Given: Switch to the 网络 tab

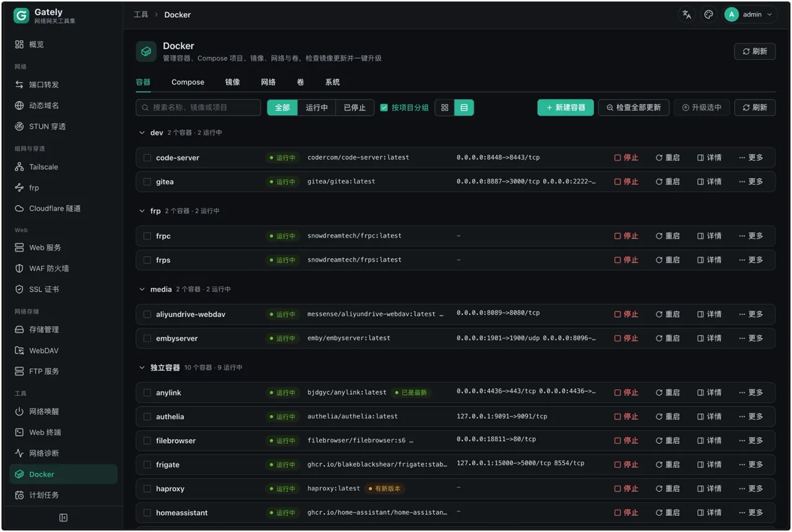Looking at the screenshot, I should [x=268, y=82].
